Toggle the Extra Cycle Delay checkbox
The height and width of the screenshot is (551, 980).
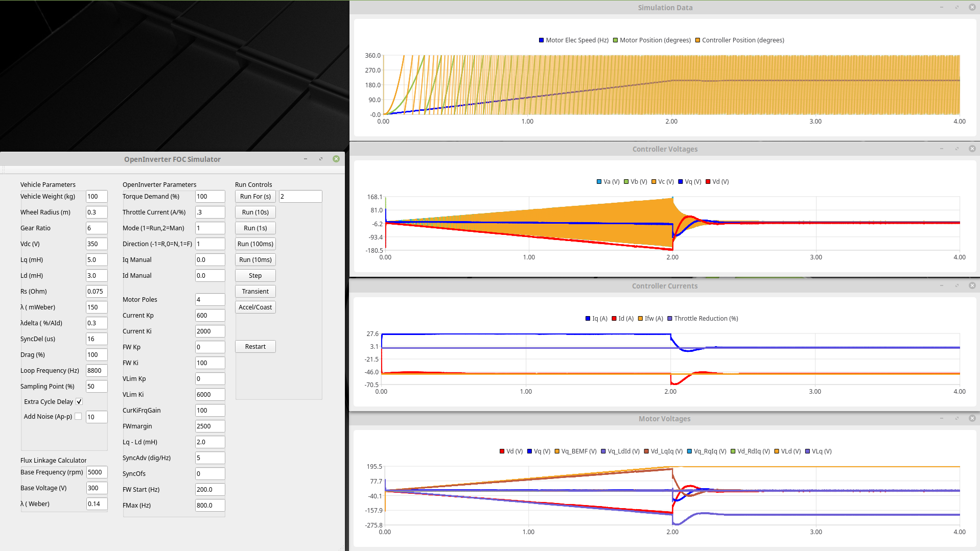click(79, 402)
